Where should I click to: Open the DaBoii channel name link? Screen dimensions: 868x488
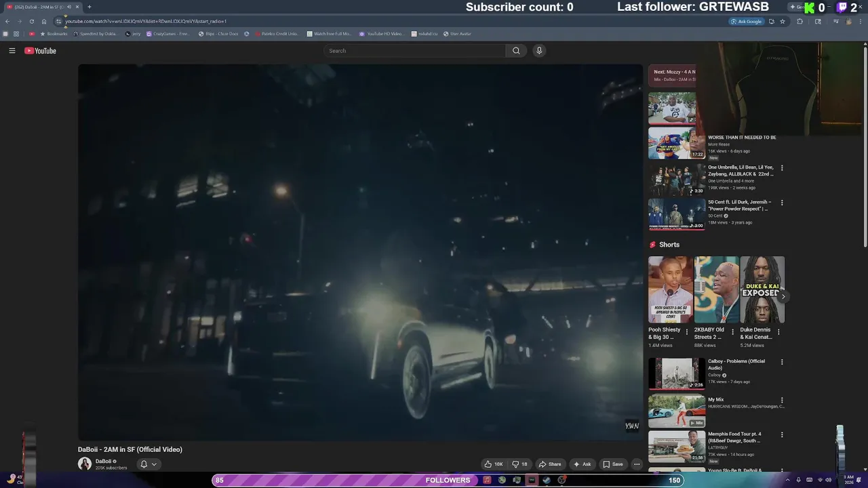pos(104,461)
